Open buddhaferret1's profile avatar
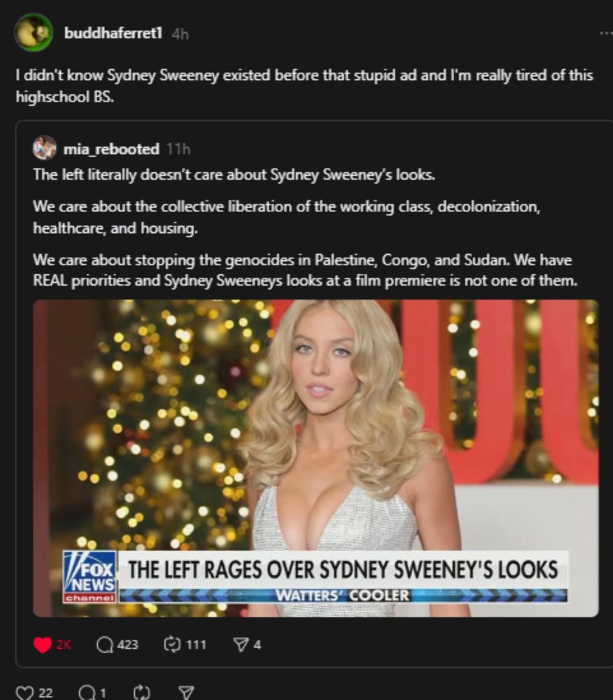 [34, 33]
